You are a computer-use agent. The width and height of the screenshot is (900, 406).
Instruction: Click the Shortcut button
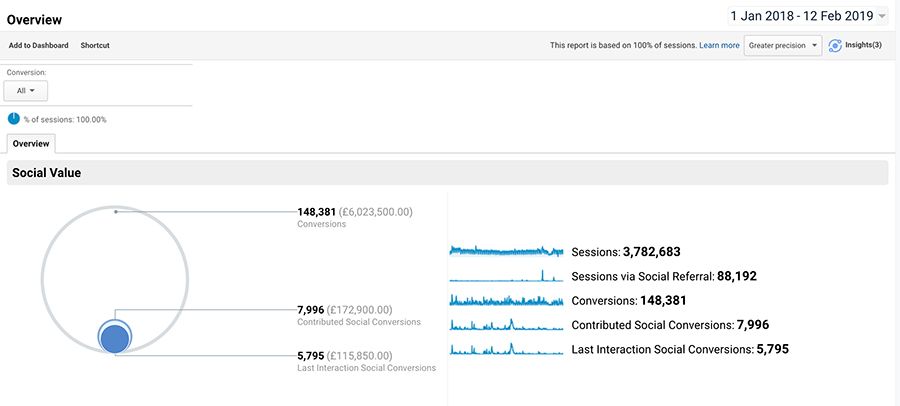click(95, 45)
